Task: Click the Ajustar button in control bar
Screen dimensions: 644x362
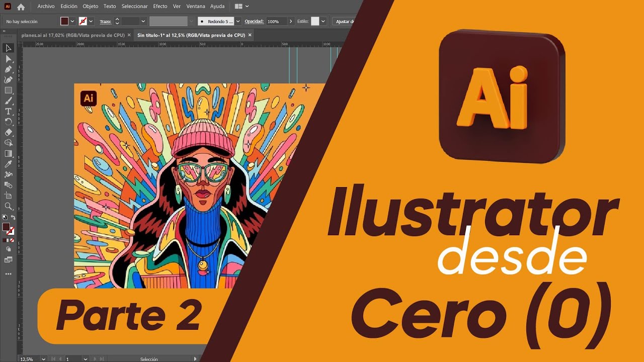Action: click(x=344, y=22)
